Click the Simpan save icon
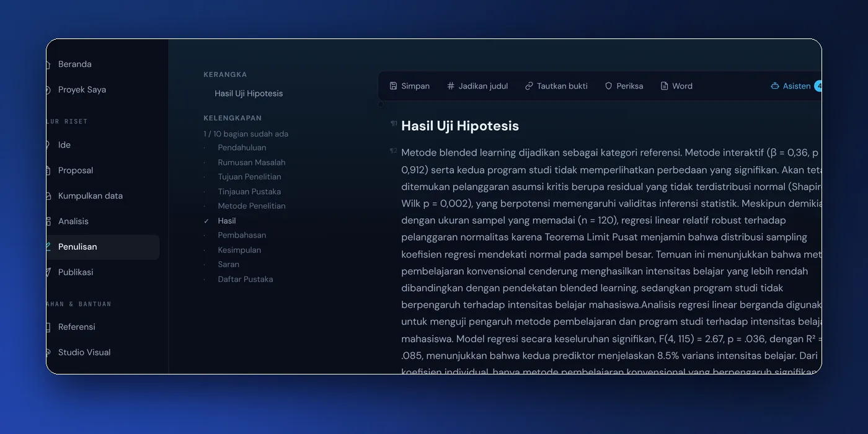 393,86
